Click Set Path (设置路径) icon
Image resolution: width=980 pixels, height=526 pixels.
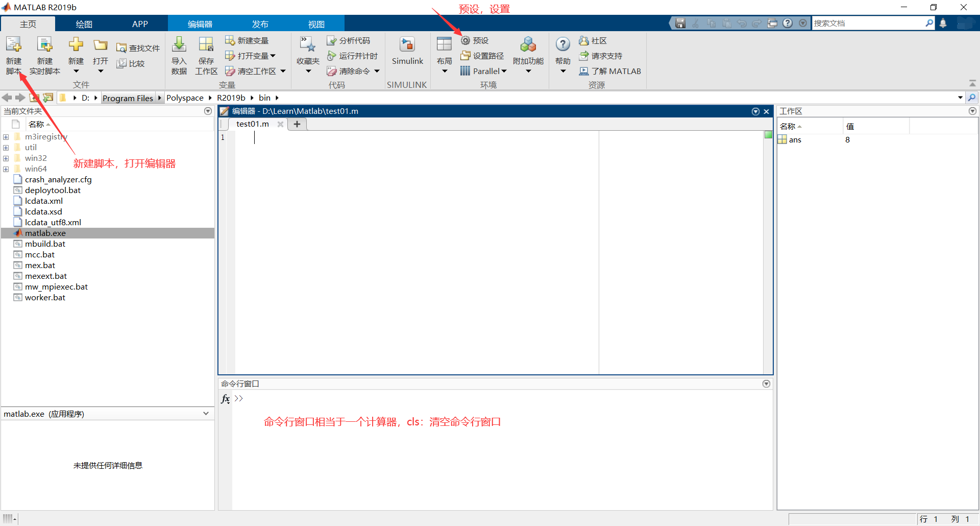[x=465, y=56]
